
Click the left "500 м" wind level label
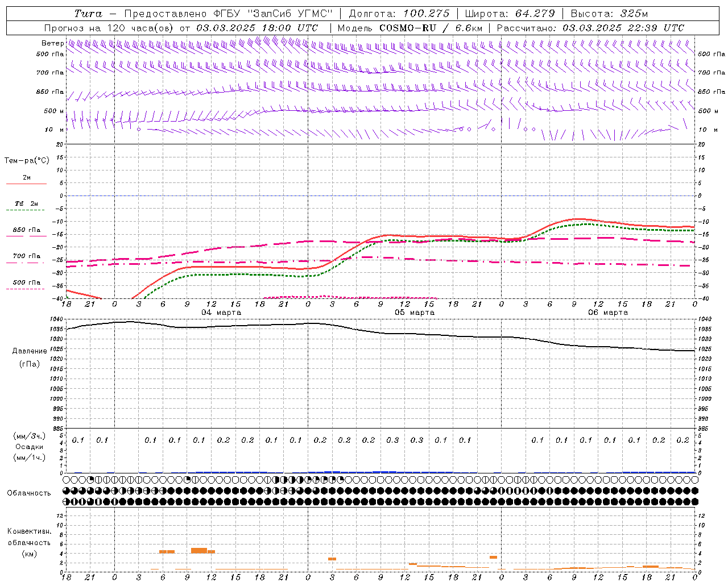[54, 111]
